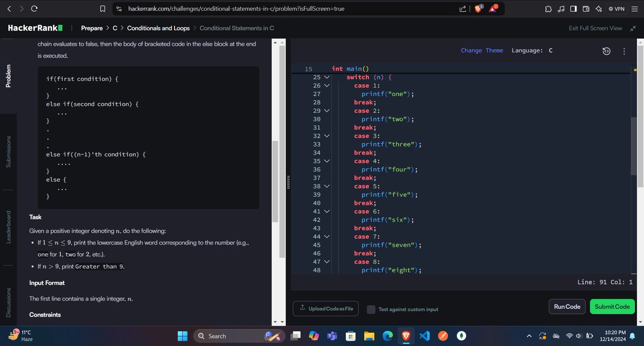
Task: Collapse code fold arrow at line 26
Action: (x=326, y=85)
